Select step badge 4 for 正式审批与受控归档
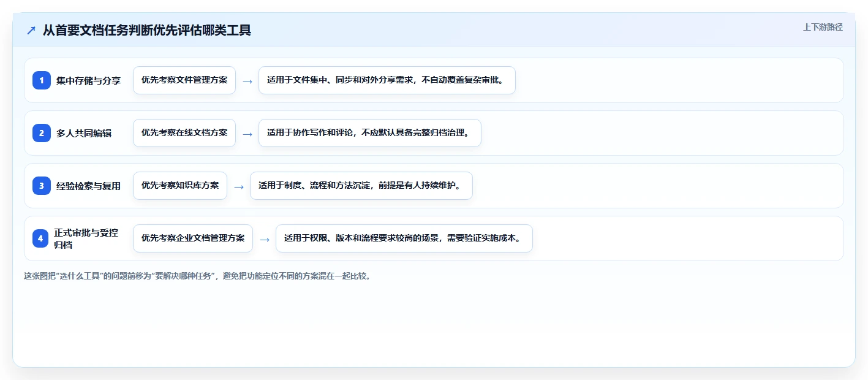Screen dimensions: 868x380 click(x=40, y=238)
